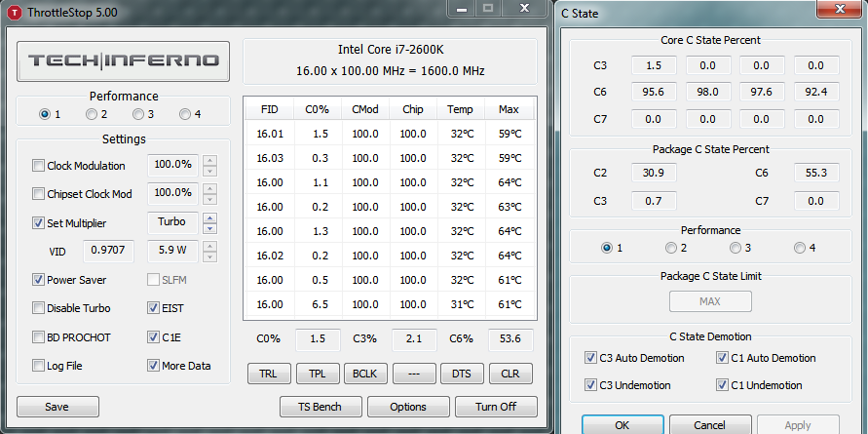Image resolution: width=868 pixels, height=434 pixels.
Task: Enable the Clock Modulation checkbox
Action: [x=38, y=165]
